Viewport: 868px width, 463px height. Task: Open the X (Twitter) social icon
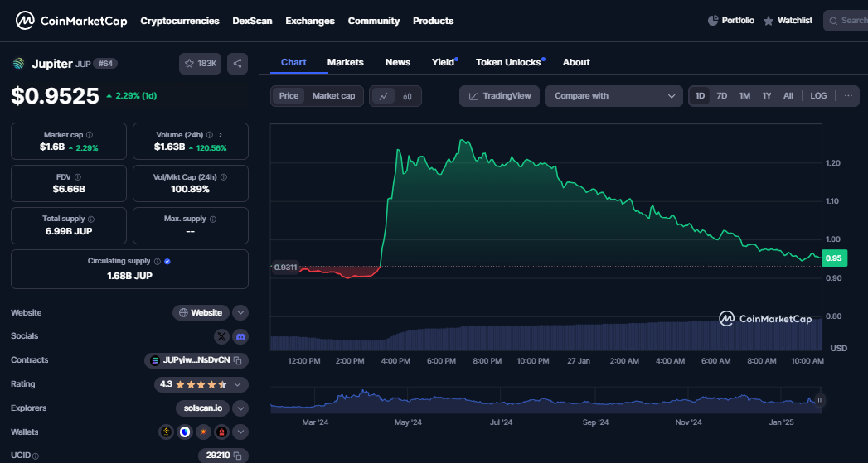click(x=221, y=336)
